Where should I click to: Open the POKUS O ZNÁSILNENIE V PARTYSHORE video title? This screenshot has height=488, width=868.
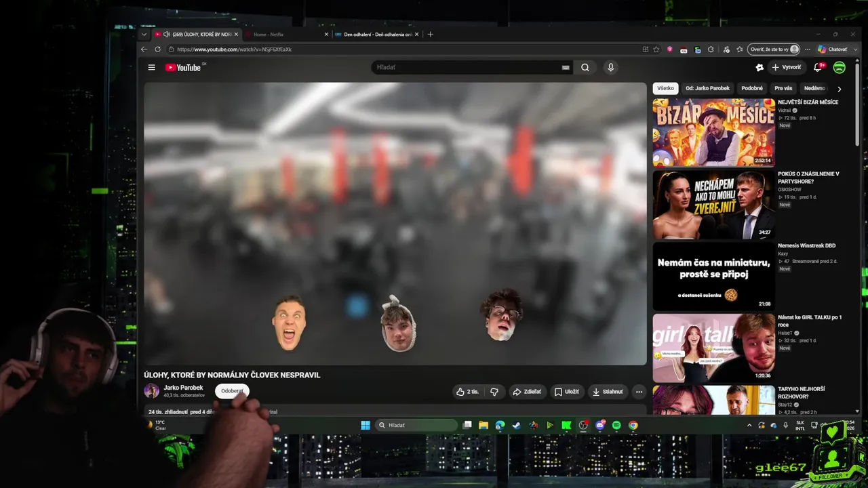pos(808,178)
